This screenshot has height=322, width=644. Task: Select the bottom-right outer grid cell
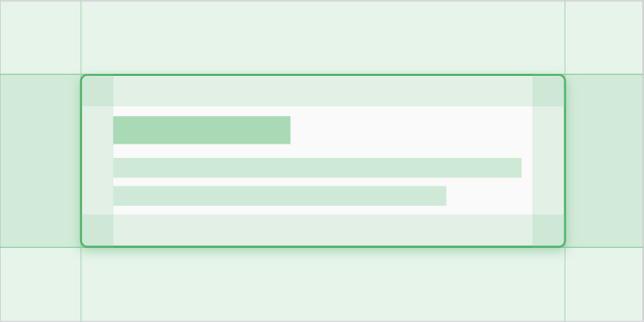604,285
